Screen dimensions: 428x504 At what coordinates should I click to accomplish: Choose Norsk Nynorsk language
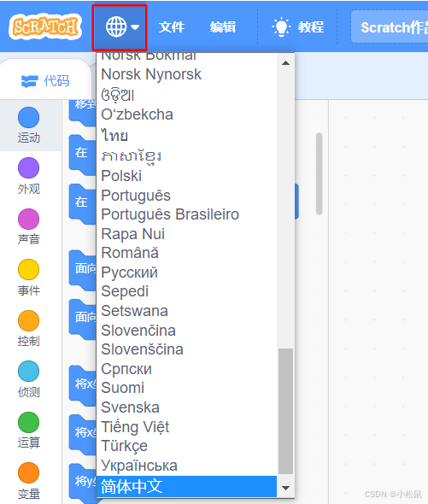(186, 74)
